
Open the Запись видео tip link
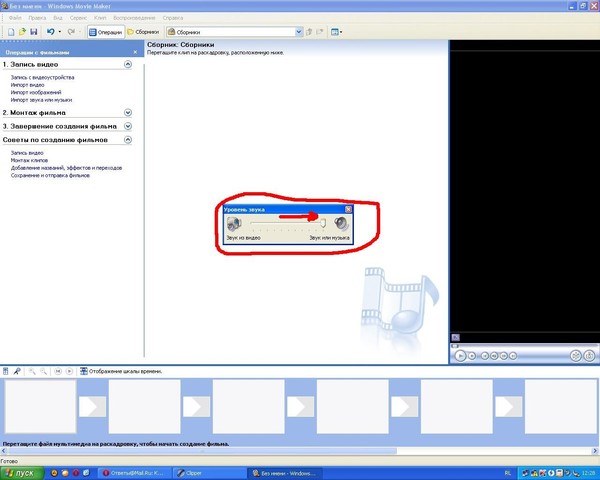click(27, 153)
